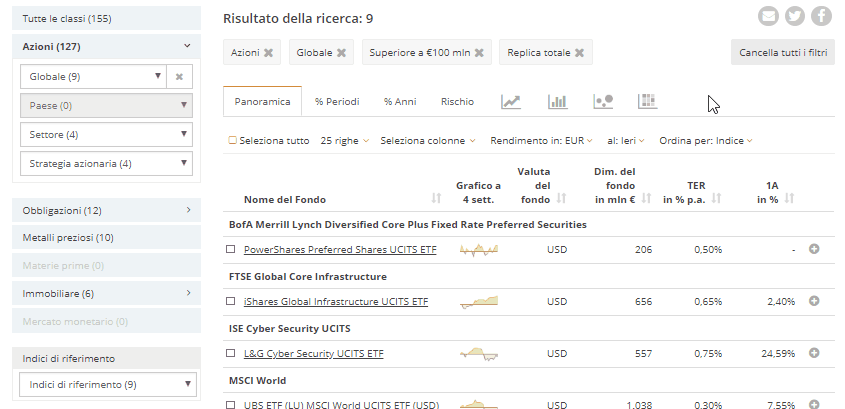This screenshot has width=845, height=409.
Task: Open the Strategia azionaria dropdown
Action: point(105,163)
